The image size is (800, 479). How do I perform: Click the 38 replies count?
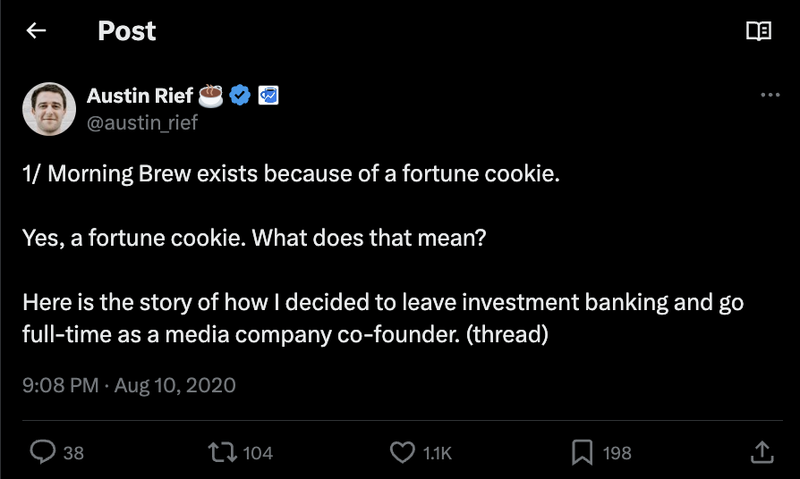(74, 454)
